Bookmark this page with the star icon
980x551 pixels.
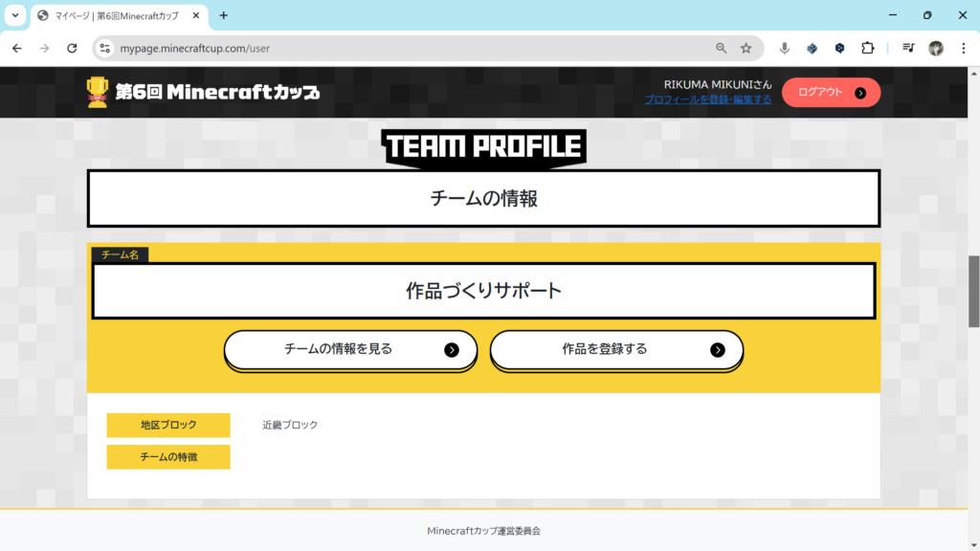pos(746,49)
